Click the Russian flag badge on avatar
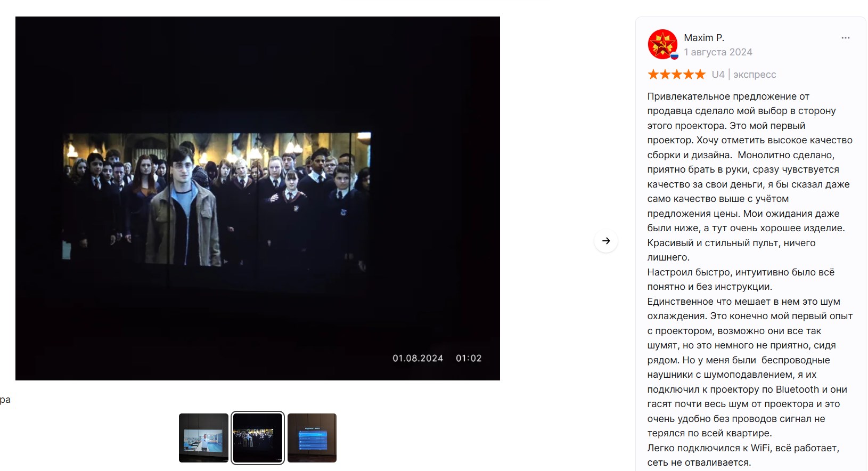 point(674,56)
